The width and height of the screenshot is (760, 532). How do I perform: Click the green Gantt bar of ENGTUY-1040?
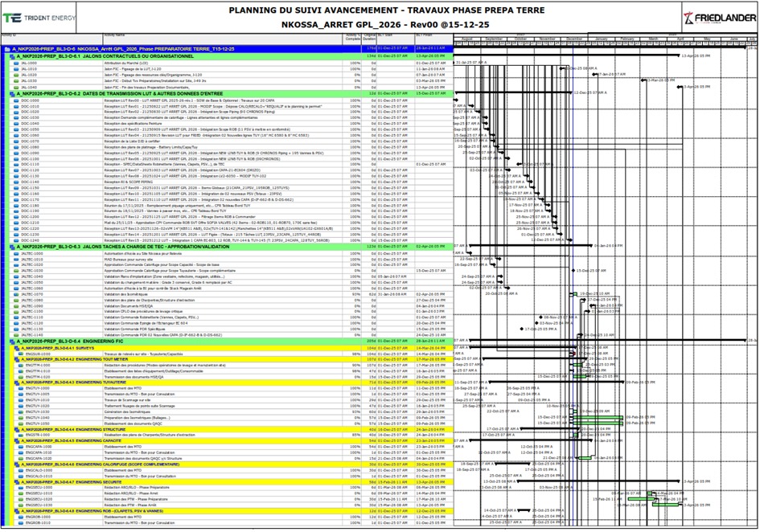pyautogui.click(x=598, y=418)
